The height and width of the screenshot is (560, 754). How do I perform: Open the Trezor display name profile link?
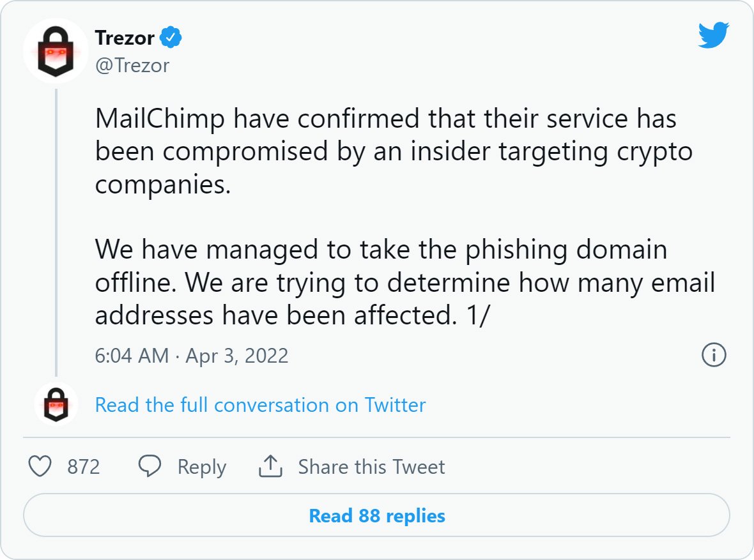point(125,38)
